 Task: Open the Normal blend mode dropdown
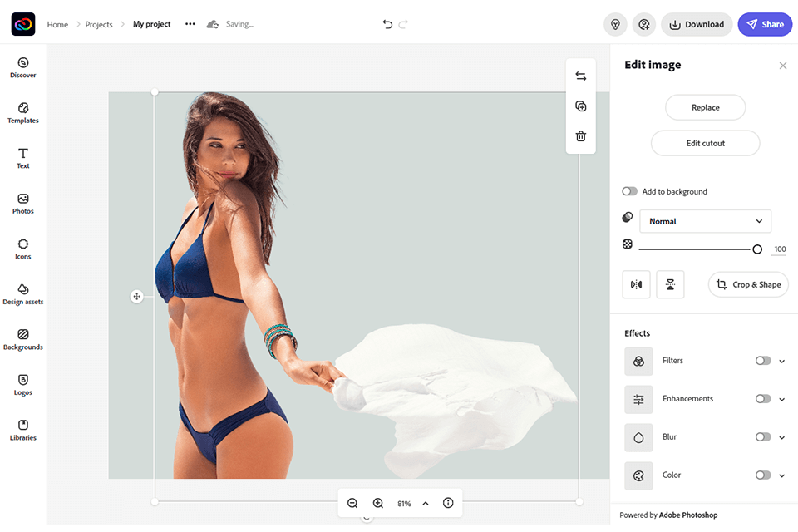(705, 221)
